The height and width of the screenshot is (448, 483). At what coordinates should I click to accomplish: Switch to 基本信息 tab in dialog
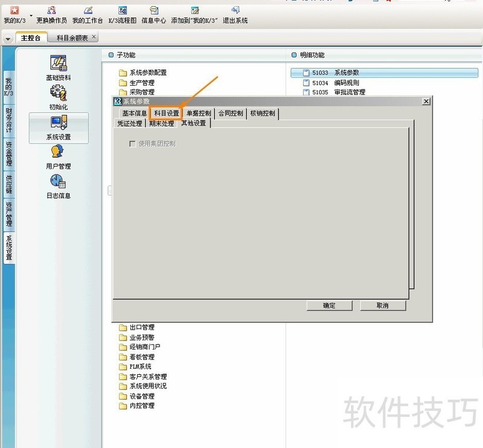tap(134, 114)
